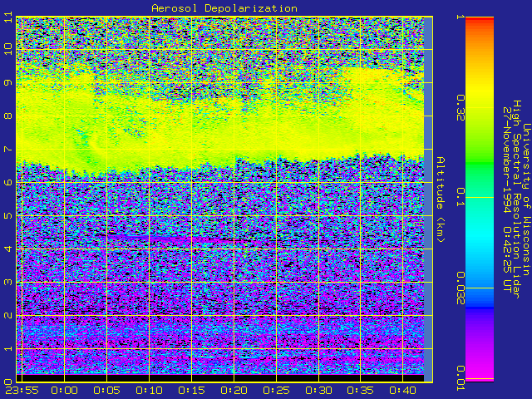Click altitude label 10 on the axis

[8, 50]
